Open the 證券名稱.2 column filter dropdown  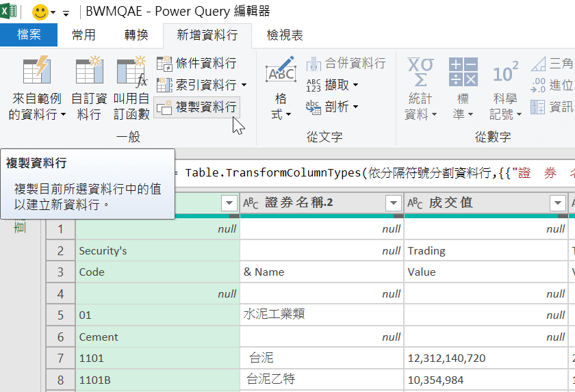[394, 202]
